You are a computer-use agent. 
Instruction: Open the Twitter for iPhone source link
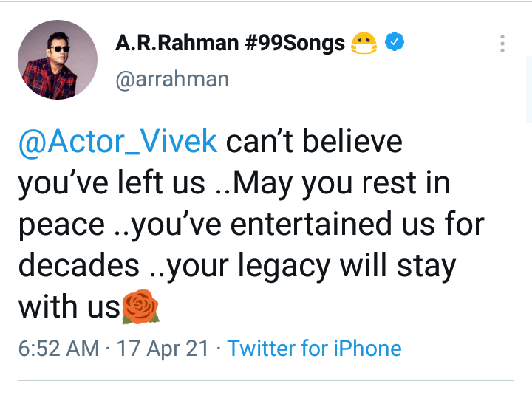coord(314,349)
